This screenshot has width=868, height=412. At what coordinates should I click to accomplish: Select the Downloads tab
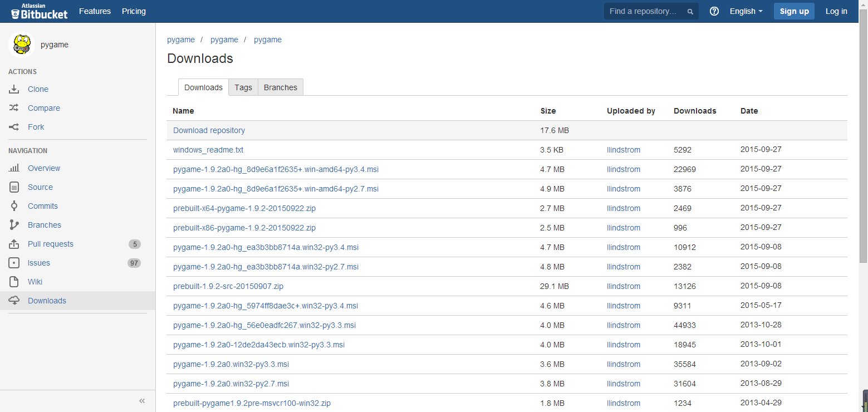pyautogui.click(x=203, y=87)
